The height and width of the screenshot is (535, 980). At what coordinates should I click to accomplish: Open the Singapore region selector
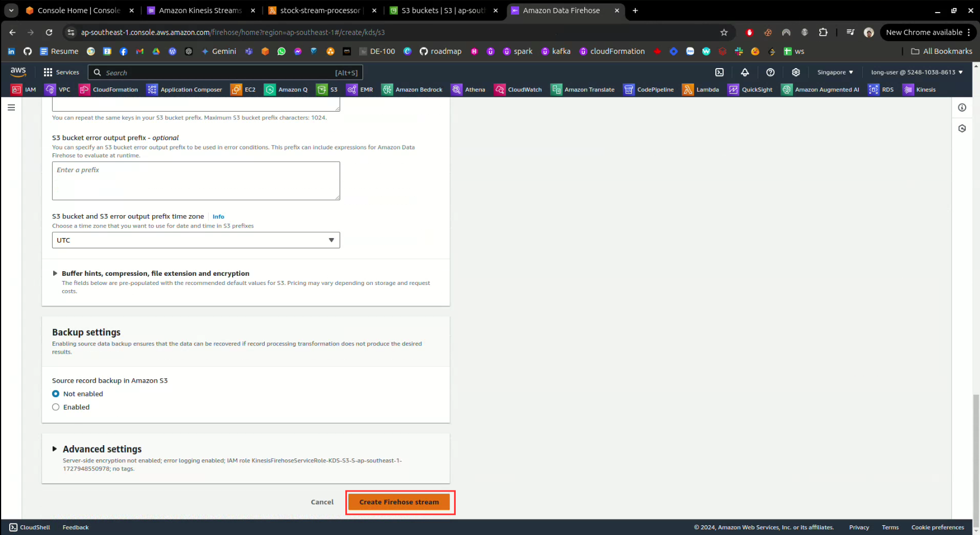pos(835,72)
